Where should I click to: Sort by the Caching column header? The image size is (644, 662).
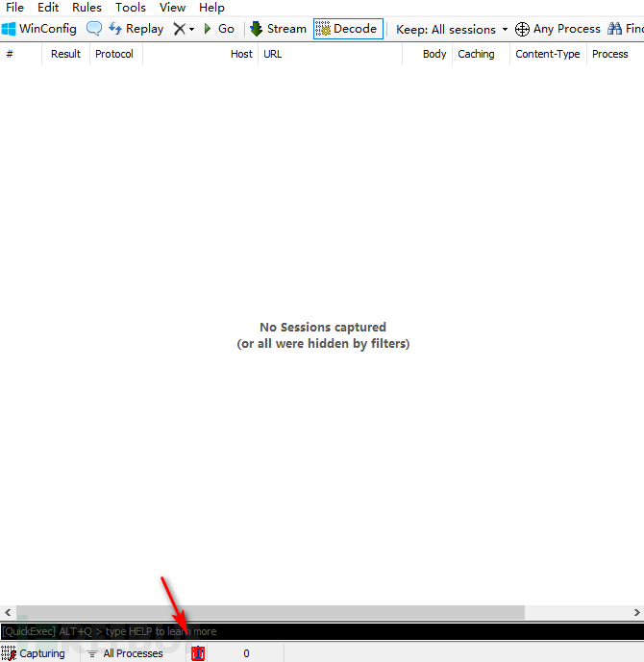click(481, 54)
